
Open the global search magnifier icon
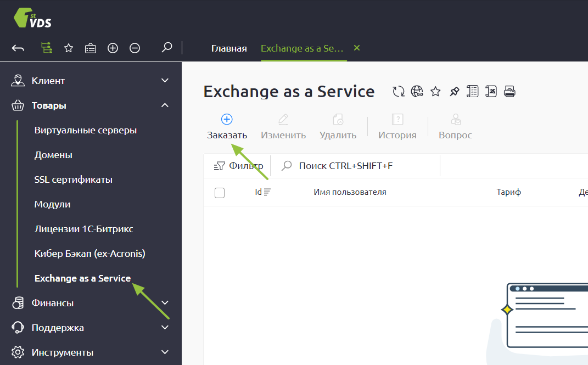[166, 48]
